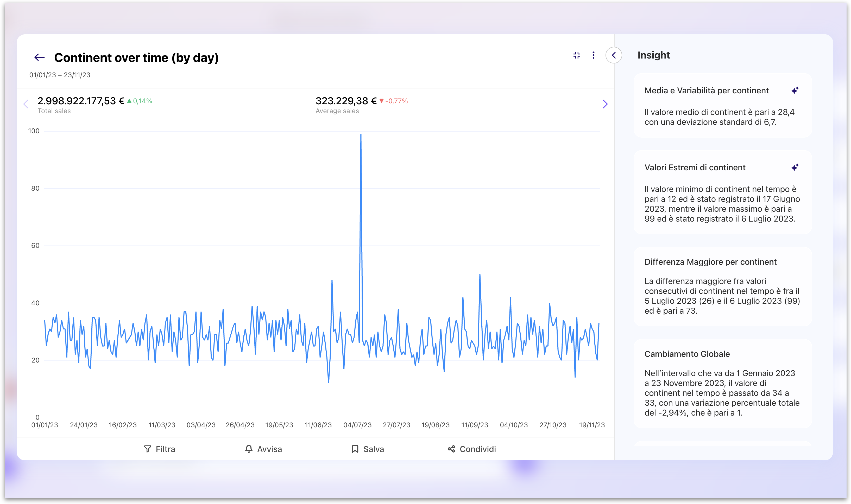Click the Total sales metric value
Image resolution: width=851 pixels, height=504 pixels.
tap(81, 101)
